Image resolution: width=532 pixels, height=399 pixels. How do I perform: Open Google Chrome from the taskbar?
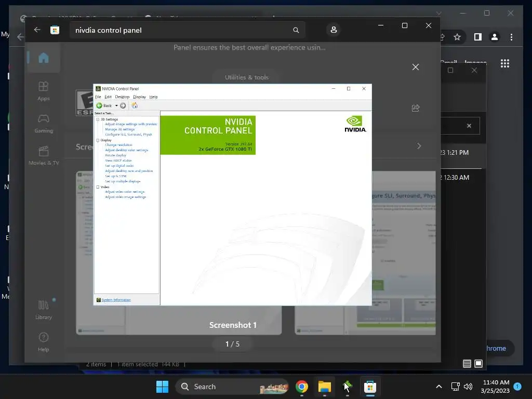point(302,387)
